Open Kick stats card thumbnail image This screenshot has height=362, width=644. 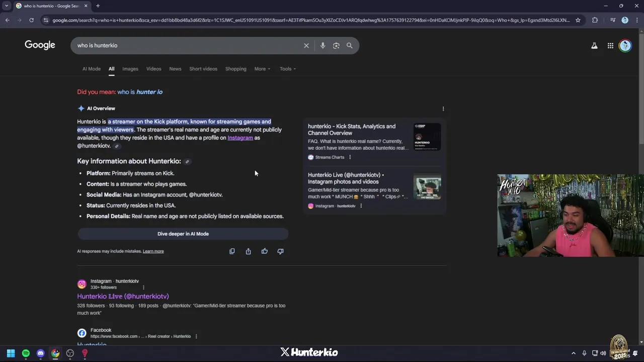click(x=427, y=137)
